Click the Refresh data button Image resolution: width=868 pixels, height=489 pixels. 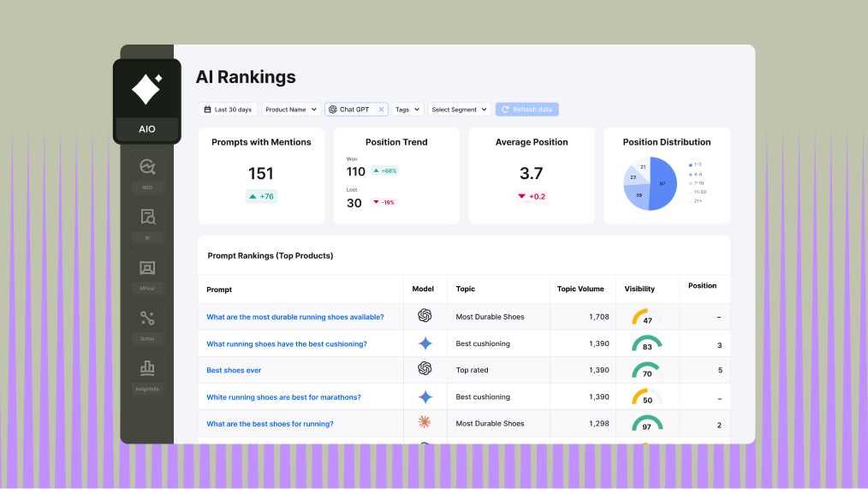pos(526,110)
